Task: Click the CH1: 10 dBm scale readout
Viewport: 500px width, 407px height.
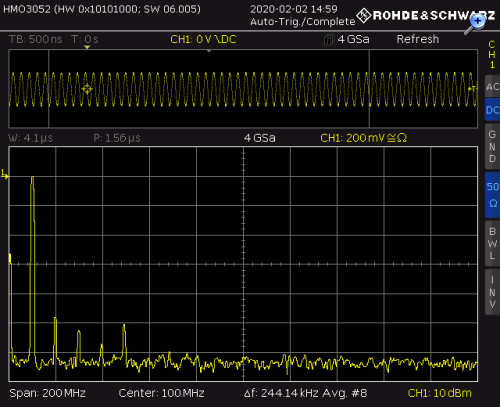Action: (x=439, y=393)
